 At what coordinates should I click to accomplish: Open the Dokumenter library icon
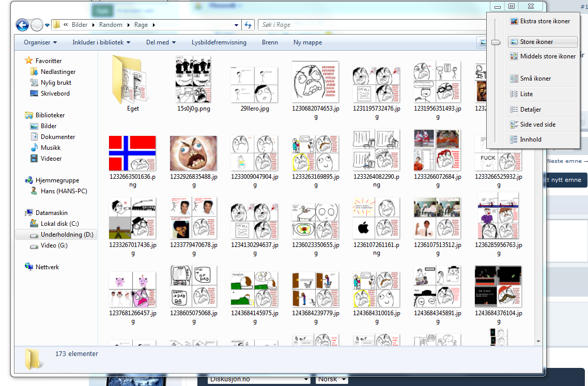click(x=34, y=137)
